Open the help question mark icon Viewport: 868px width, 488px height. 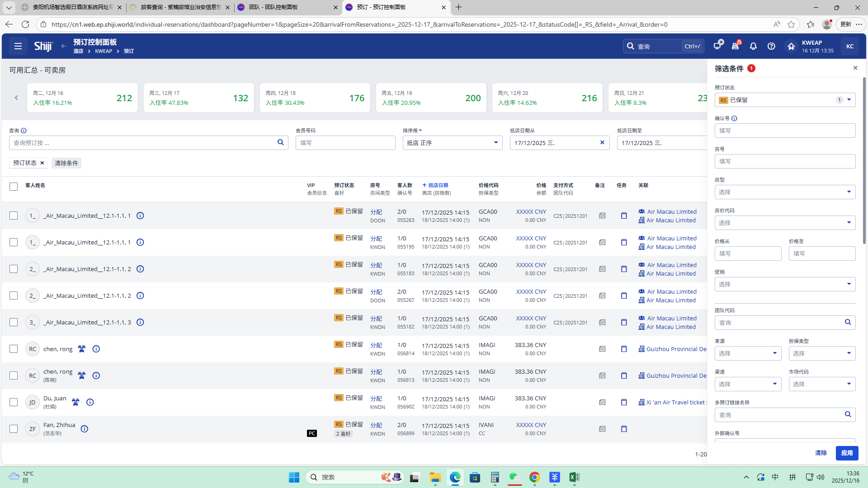771,46
